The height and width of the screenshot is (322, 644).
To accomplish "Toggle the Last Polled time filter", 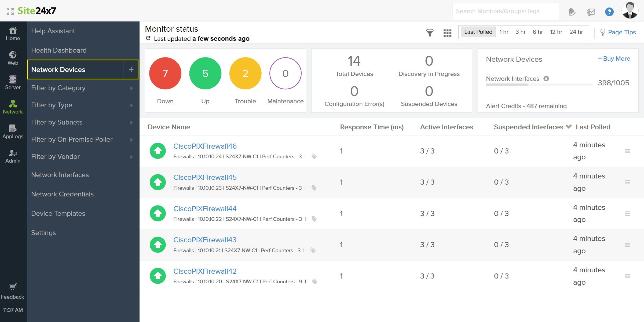I will pyautogui.click(x=478, y=32).
